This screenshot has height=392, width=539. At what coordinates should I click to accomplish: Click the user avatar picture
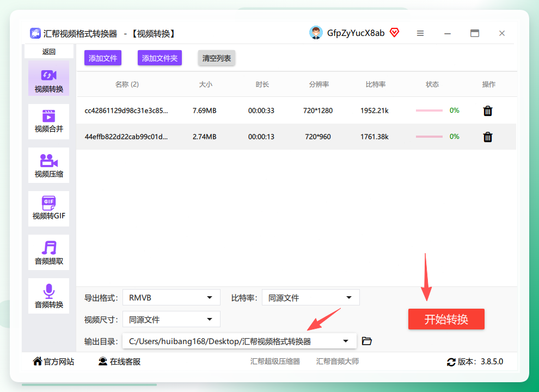[x=316, y=33]
